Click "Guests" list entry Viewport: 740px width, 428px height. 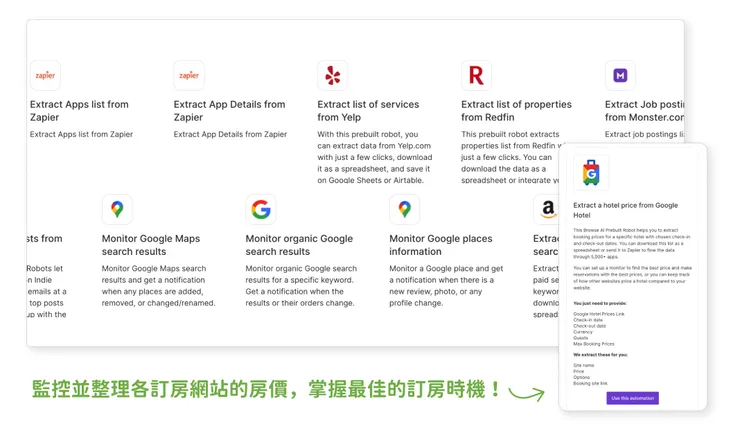[580, 338]
